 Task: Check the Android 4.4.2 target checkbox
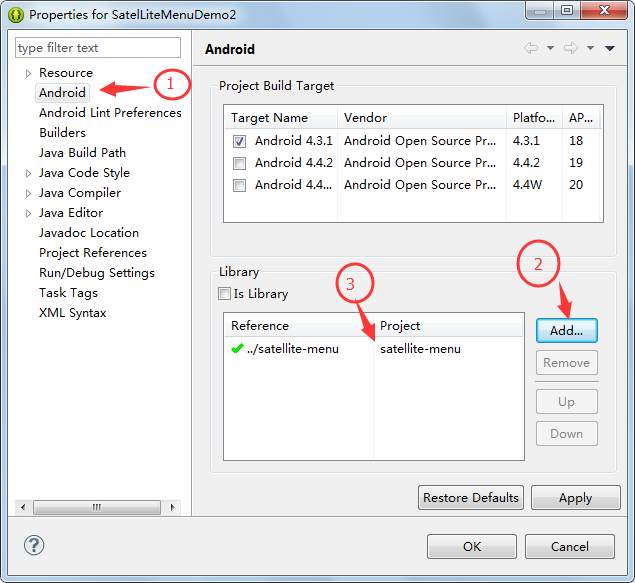point(239,163)
